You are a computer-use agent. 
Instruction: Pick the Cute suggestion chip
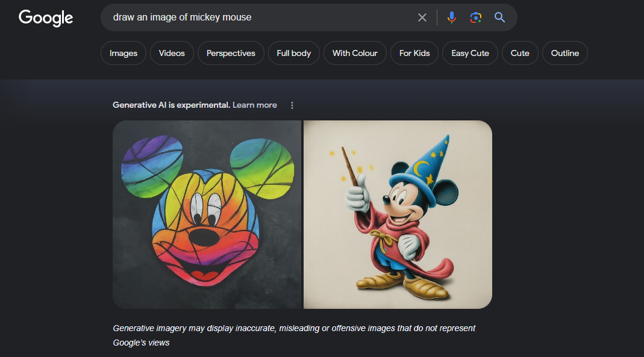520,53
